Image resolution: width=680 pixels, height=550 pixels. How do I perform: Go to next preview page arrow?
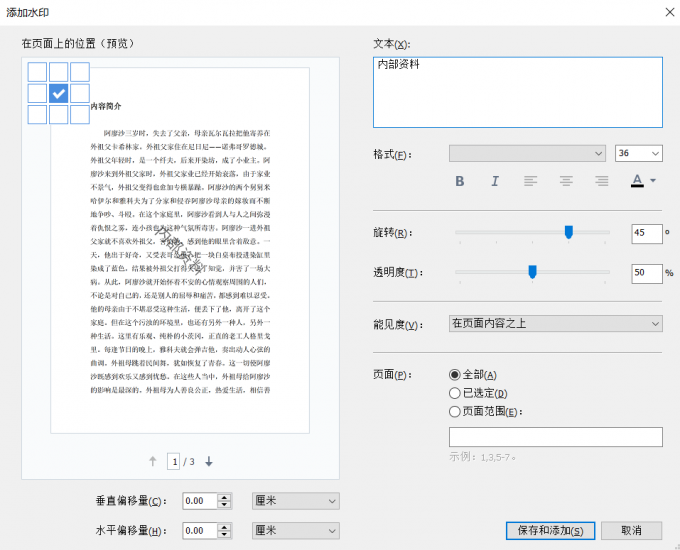[x=209, y=461]
